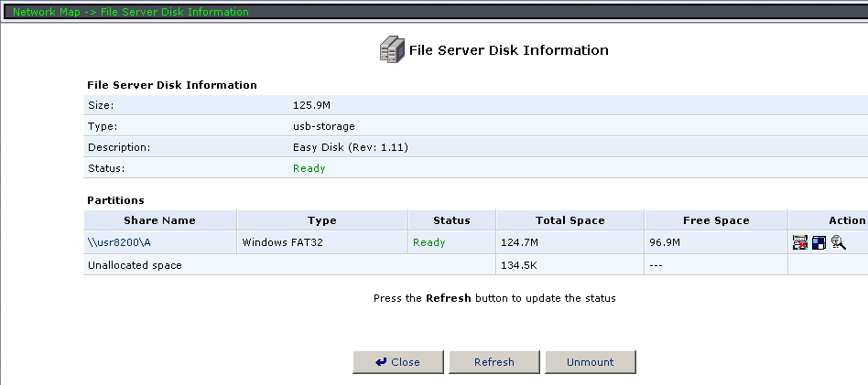Click the Share Name column header
This screenshot has height=385, width=868.
pyautogui.click(x=160, y=220)
